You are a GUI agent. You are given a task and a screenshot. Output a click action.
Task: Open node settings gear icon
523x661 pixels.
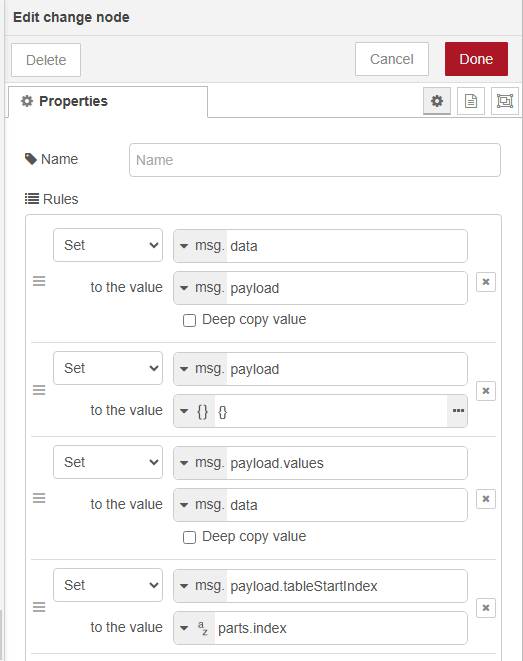437,101
